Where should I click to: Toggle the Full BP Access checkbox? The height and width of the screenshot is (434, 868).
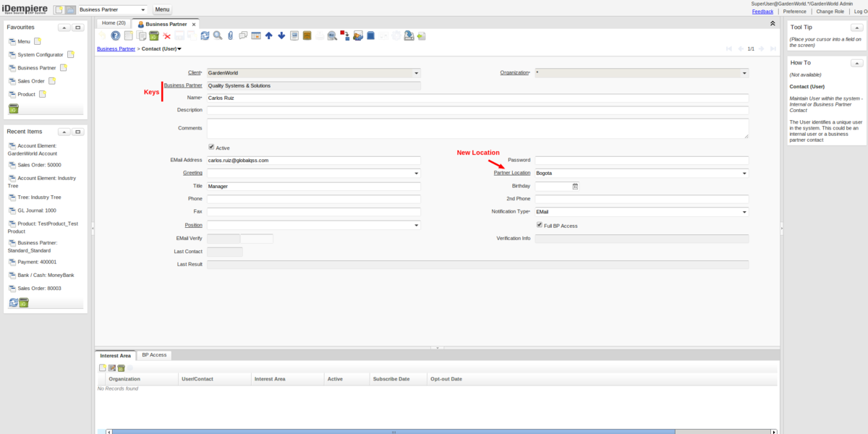tap(539, 226)
